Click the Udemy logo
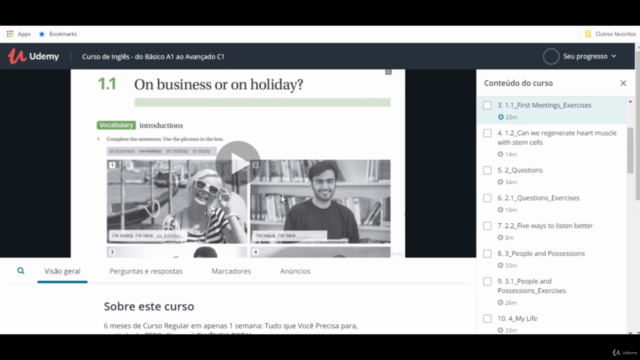The image size is (640, 360). coord(33,56)
